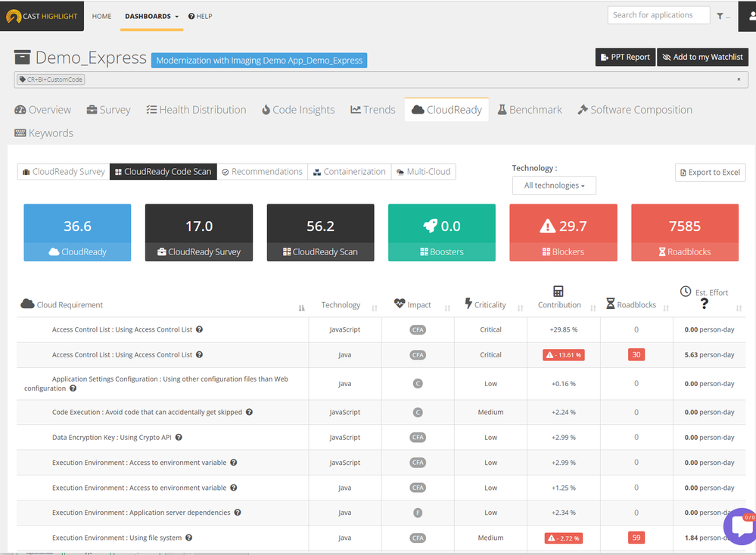
Task: Open help for Application server dependencies row
Action: 238,513
